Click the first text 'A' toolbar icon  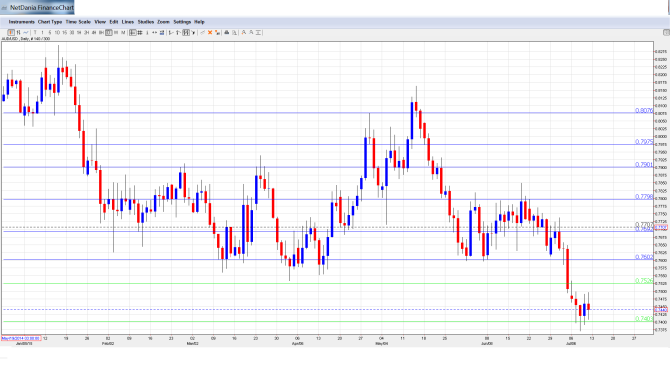tap(244, 32)
